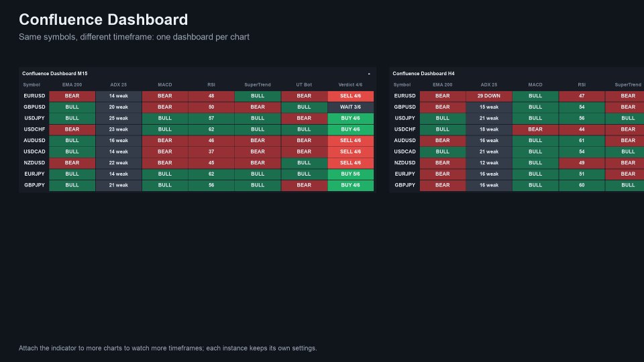Viewport: 644px width, 362px height.
Task: Click the SELL 4/6 verdict in EURUSD row
Action: (350, 96)
